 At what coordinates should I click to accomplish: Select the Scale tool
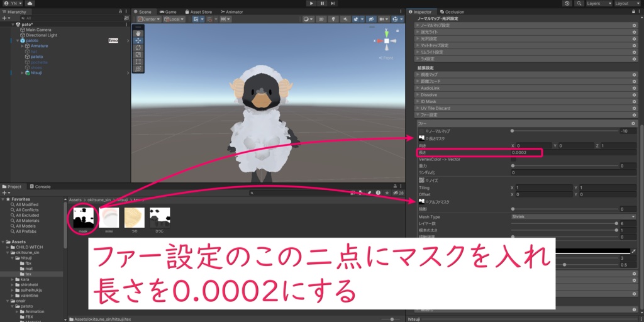(x=138, y=55)
